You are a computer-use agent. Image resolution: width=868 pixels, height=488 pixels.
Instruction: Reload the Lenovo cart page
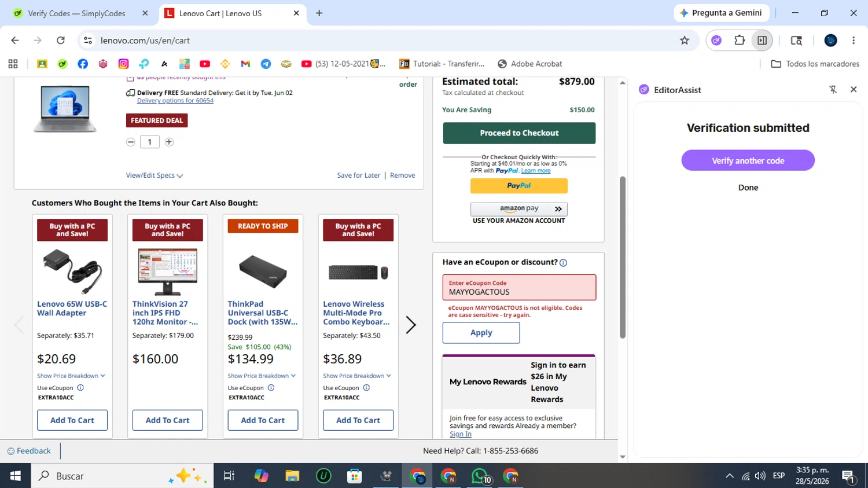tap(61, 41)
